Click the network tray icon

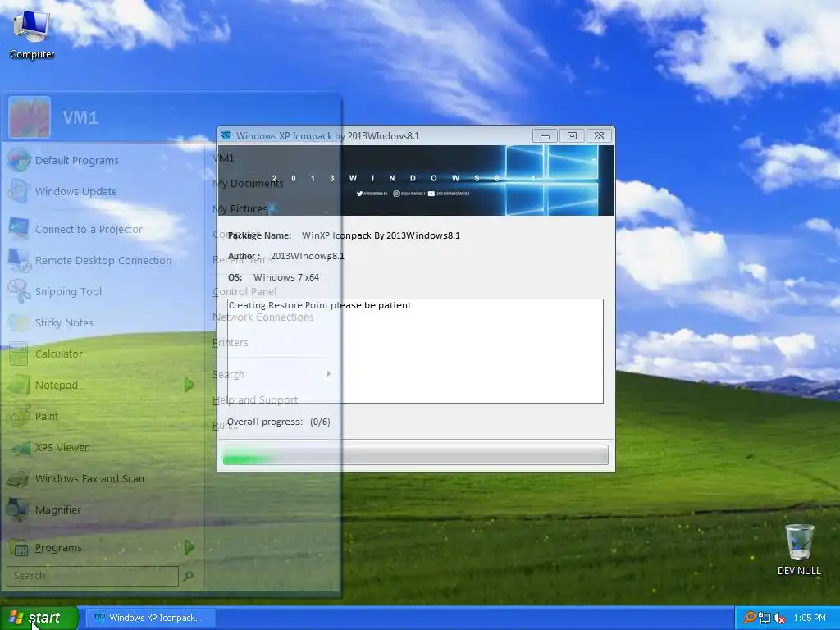tap(765, 618)
